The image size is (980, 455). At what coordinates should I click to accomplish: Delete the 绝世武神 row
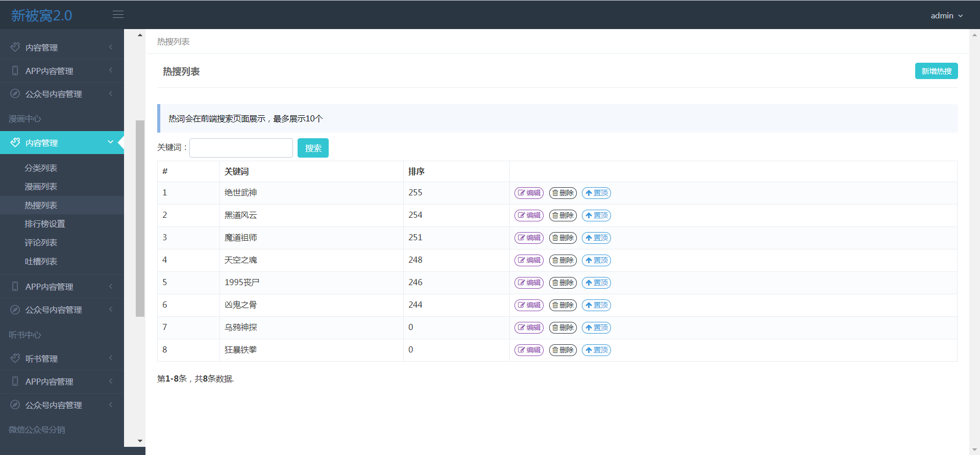tap(562, 193)
